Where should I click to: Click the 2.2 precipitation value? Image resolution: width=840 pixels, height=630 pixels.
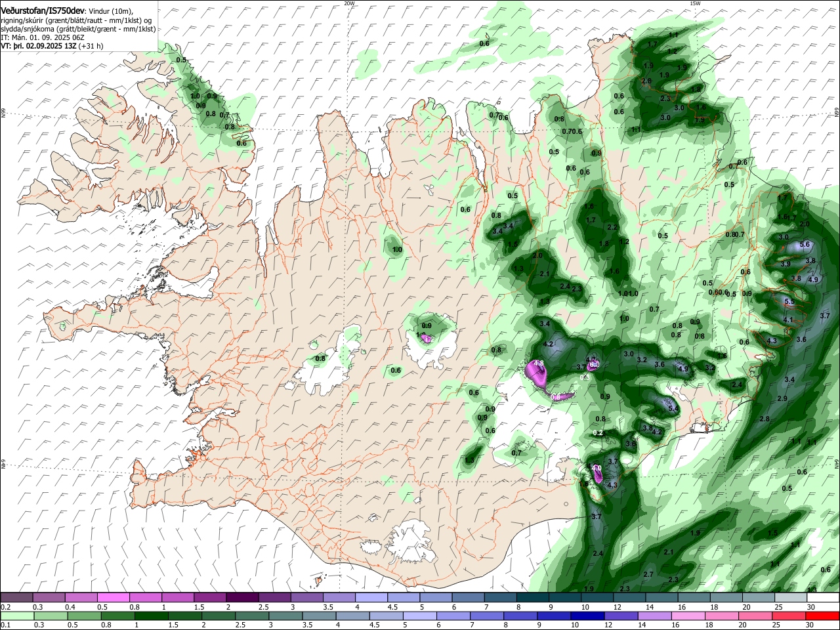click(612, 227)
